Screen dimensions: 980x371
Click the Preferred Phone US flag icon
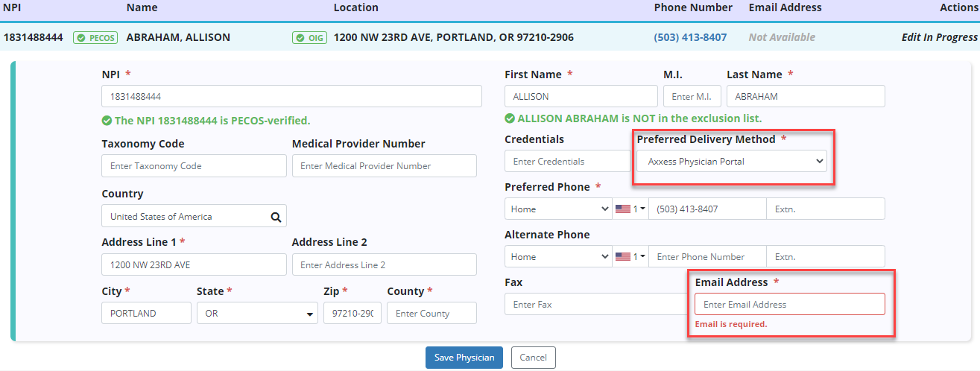(623, 209)
